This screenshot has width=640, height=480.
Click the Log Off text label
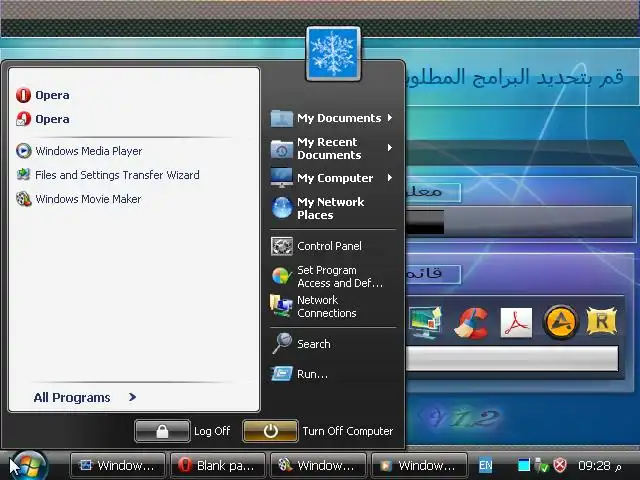212,431
